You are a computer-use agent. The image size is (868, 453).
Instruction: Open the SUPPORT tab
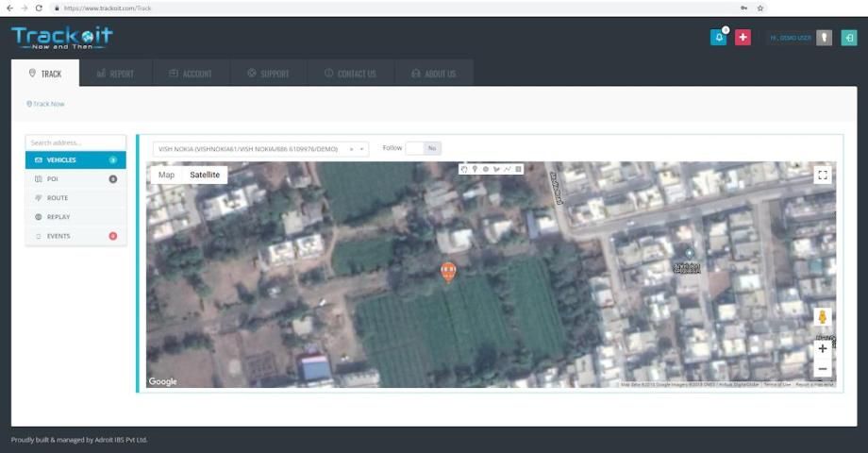point(267,74)
